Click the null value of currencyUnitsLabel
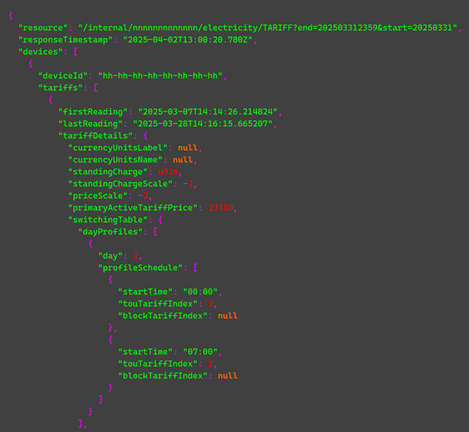469x432 pixels. 188,148
